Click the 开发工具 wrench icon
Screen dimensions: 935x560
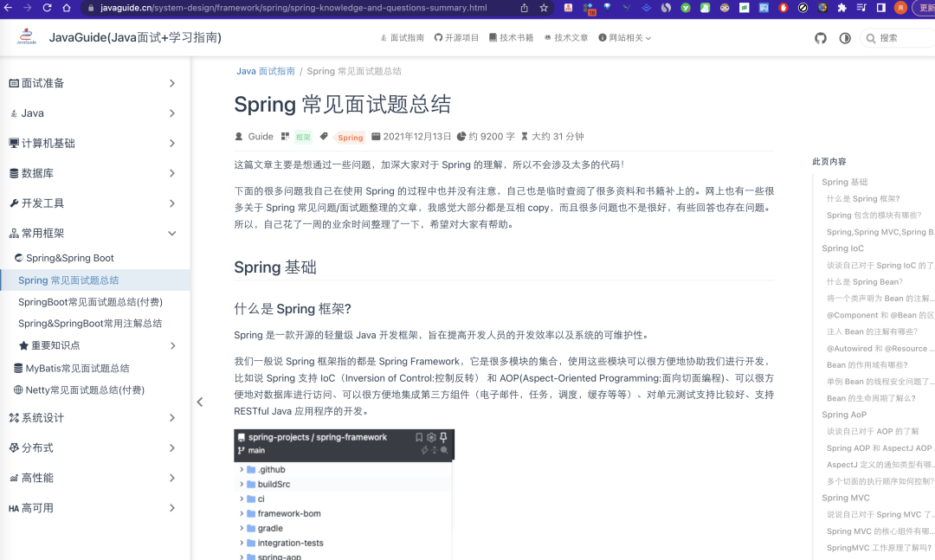(x=14, y=203)
